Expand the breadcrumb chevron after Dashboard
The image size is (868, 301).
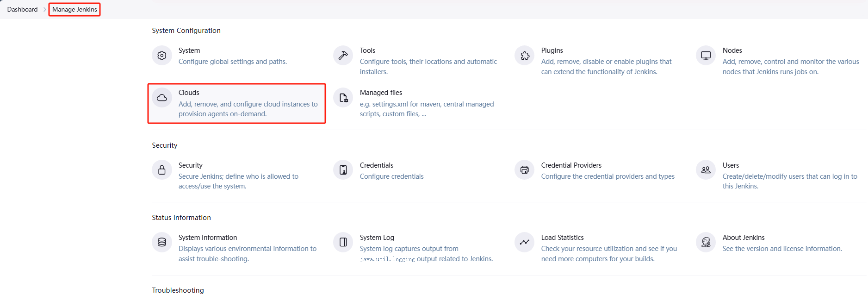click(45, 9)
